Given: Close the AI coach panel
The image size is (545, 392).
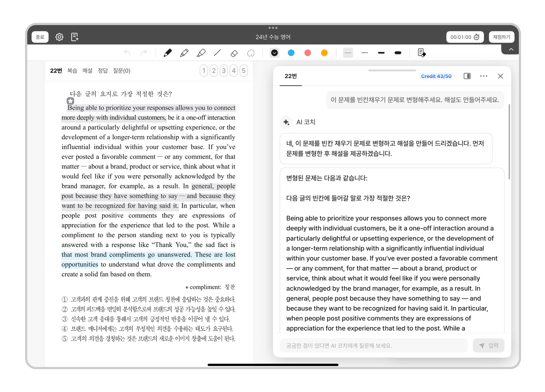Looking at the screenshot, I should pos(500,76).
